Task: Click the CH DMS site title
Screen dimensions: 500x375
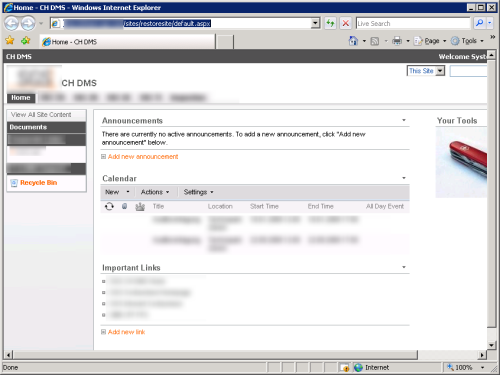Action: [79, 83]
